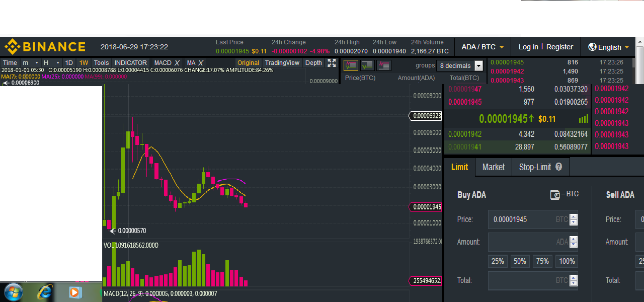The image size is (644, 302).
Task: Show both buy and sell orders icon
Action: [351, 65]
